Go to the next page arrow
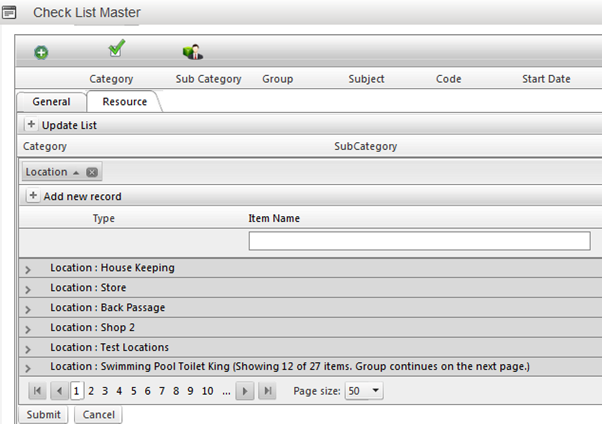Screen dimensions: 602x424 click(245, 391)
